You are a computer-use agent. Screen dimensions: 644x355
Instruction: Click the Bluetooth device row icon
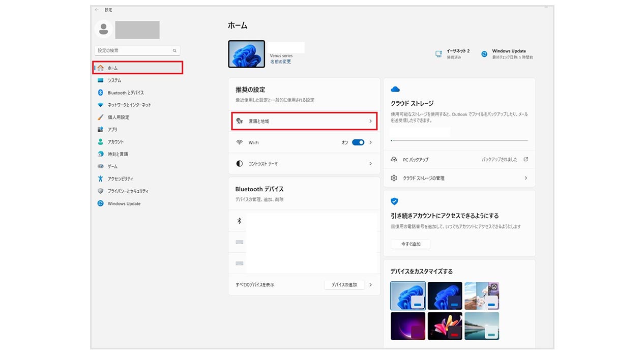pyautogui.click(x=239, y=221)
